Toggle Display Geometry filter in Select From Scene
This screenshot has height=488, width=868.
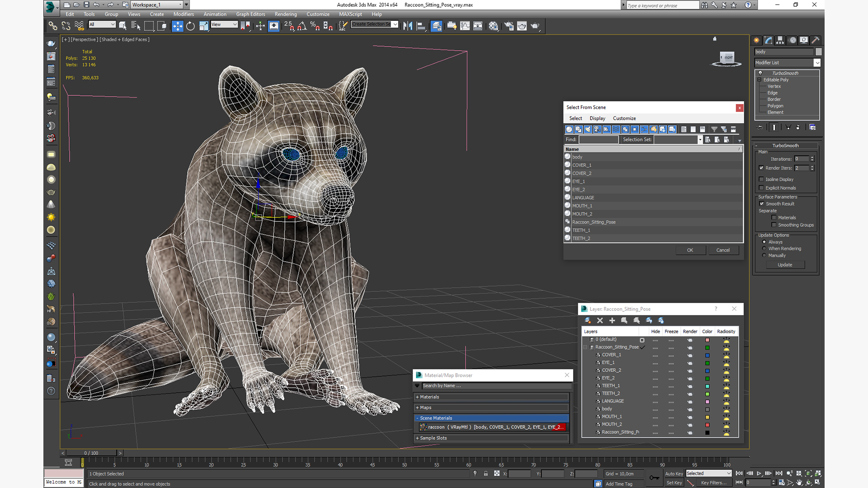[x=569, y=129]
